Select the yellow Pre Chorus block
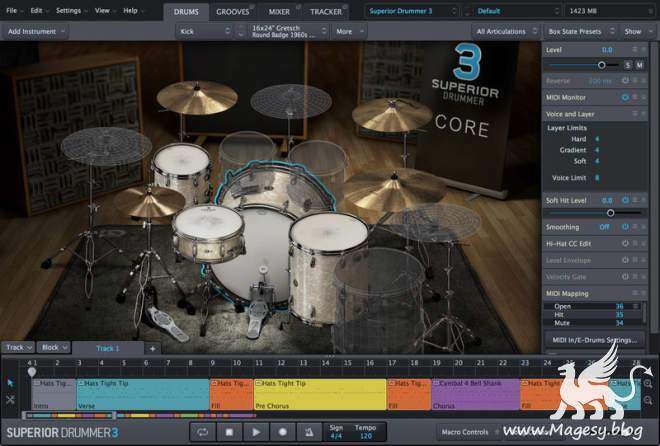This screenshot has height=446, width=660. (320, 394)
